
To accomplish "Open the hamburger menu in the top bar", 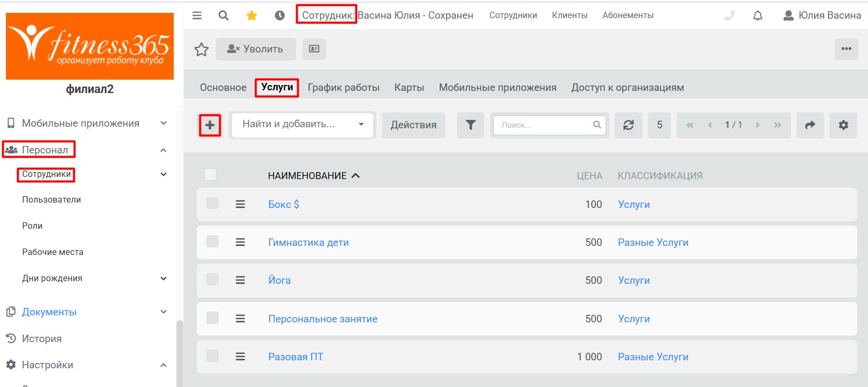I will coord(197,16).
